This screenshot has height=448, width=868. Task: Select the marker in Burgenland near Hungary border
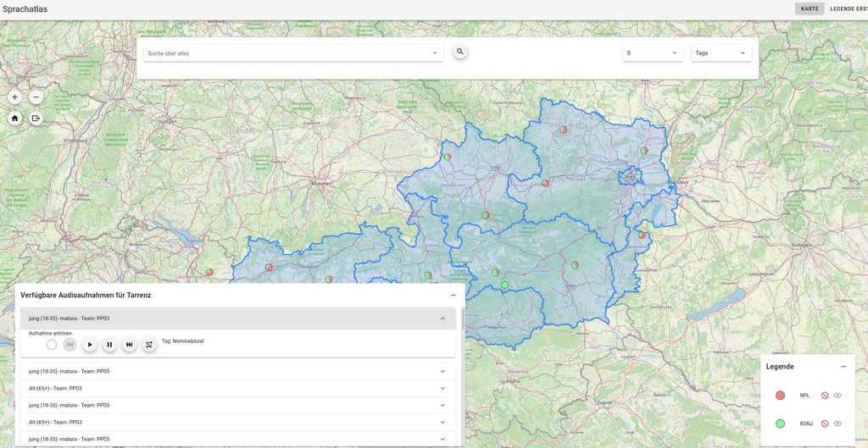click(x=642, y=235)
